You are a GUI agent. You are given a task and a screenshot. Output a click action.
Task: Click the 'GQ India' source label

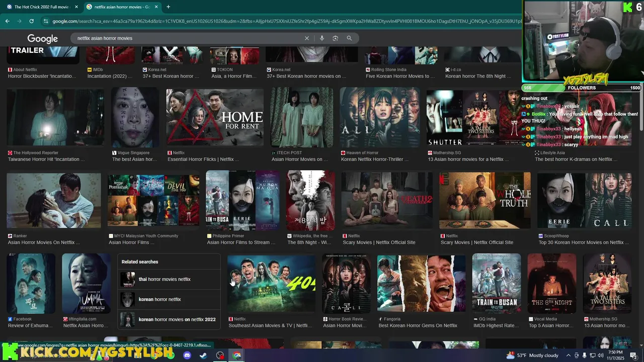(488, 319)
